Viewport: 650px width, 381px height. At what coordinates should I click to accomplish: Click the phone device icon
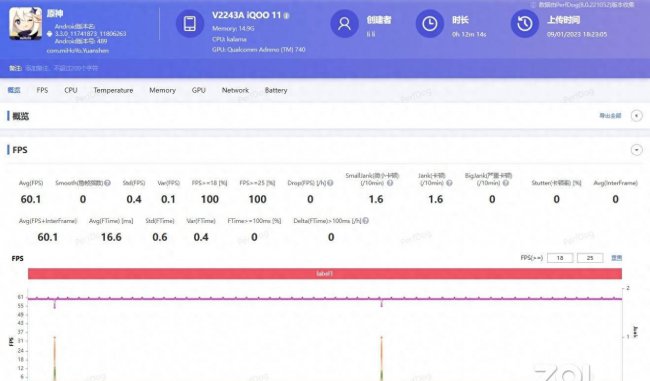[x=190, y=24]
